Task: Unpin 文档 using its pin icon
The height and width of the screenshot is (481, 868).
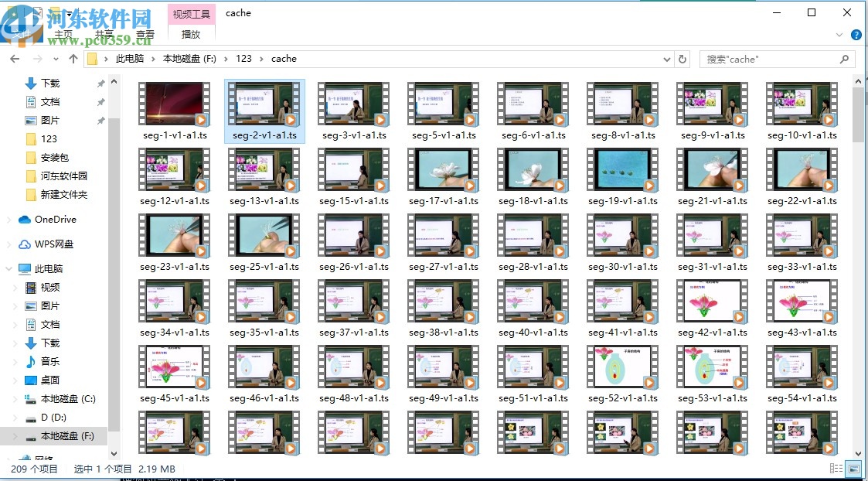Action: point(100,102)
